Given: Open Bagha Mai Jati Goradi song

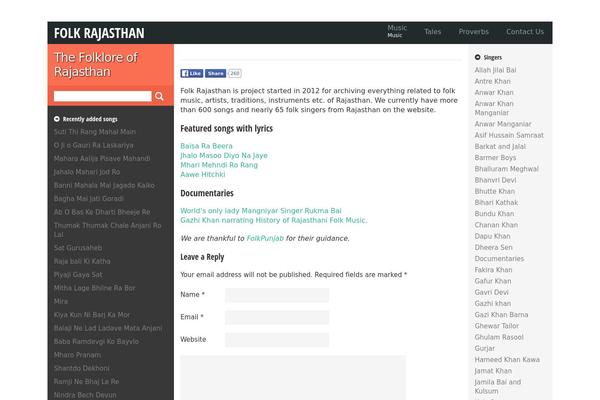Looking at the screenshot, I should [x=88, y=199].
